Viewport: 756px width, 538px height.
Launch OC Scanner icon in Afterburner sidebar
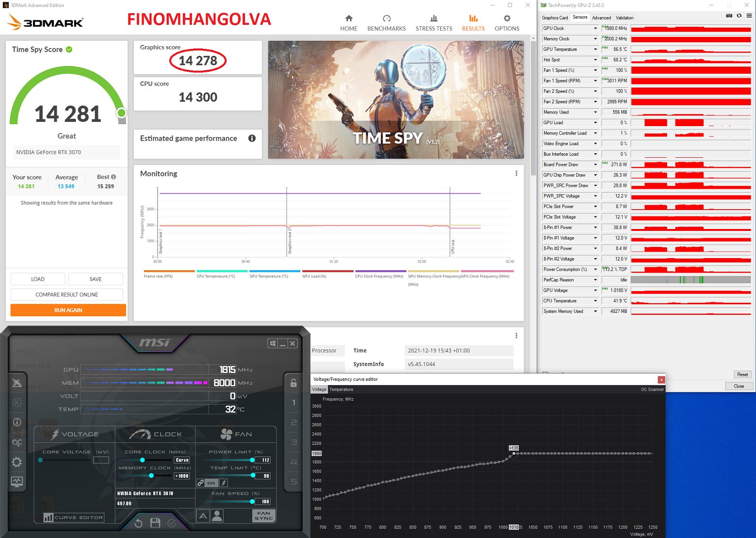pos(17,442)
